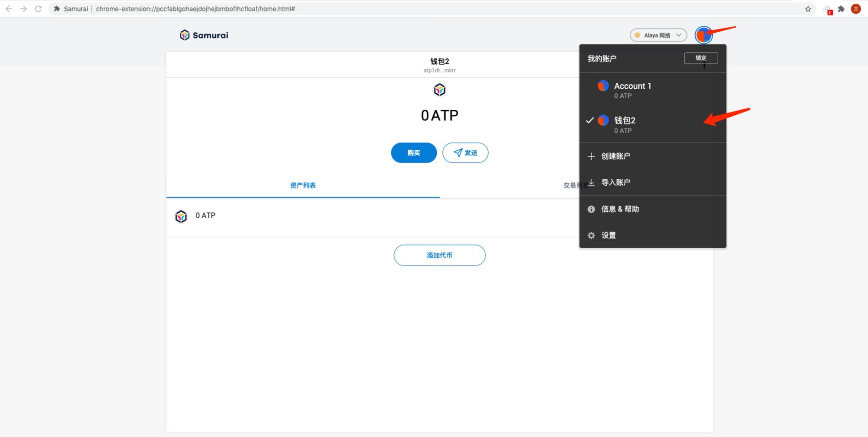Switch to the 资产列表 tab
The width and height of the screenshot is (868, 437).
click(x=303, y=186)
